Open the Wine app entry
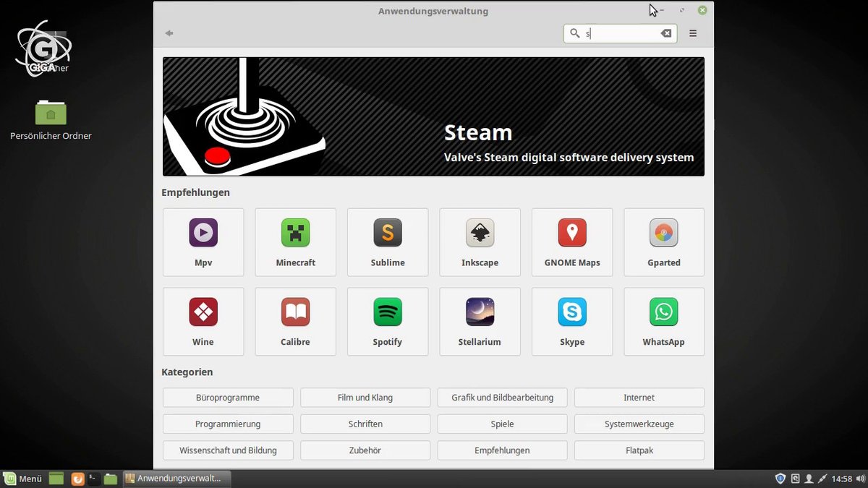Screen dimensions: 868x488 tap(203, 322)
